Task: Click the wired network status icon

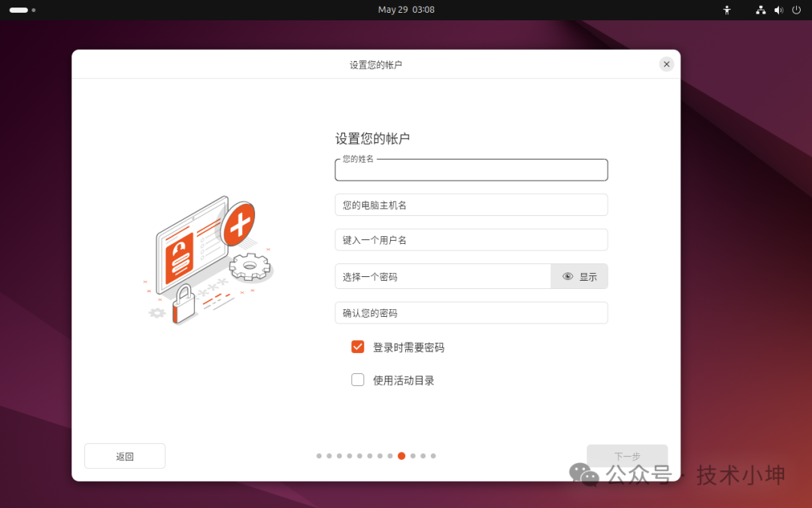Action: tap(761, 10)
